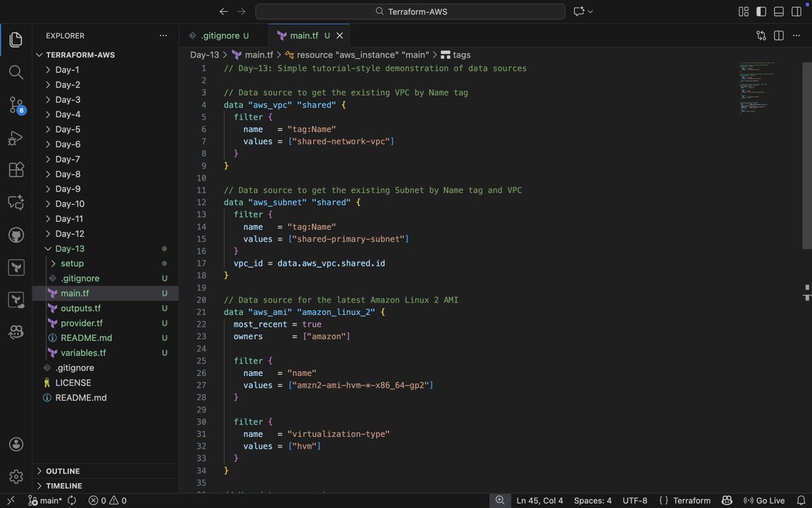This screenshot has height=508, width=812.
Task: Expand the setup folder
Action: (72, 263)
